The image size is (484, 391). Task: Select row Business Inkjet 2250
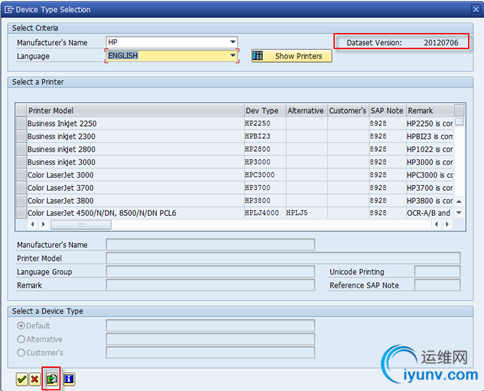tap(235, 123)
